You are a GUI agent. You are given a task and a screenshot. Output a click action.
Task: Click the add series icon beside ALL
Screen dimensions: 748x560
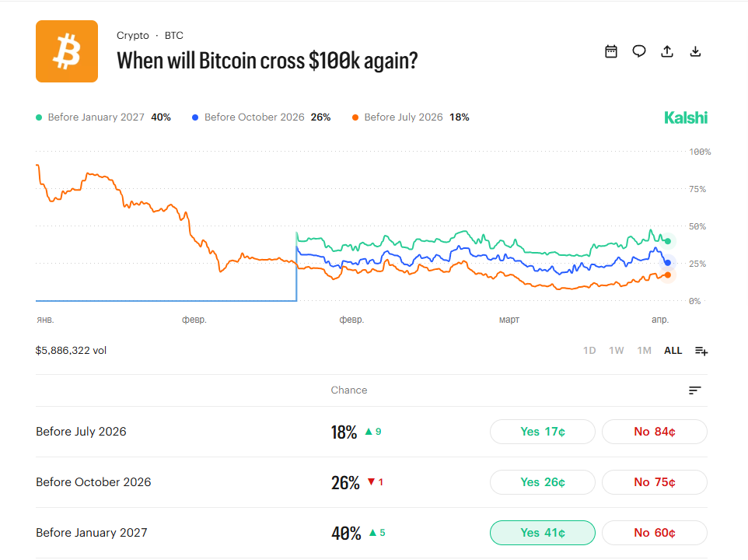coord(701,351)
